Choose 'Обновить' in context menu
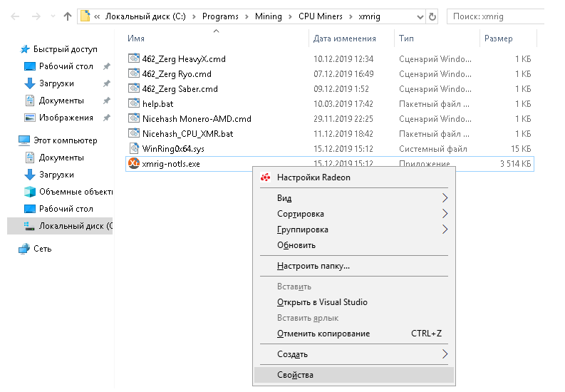The height and width of the screenshot is (392, 565). 354,245
